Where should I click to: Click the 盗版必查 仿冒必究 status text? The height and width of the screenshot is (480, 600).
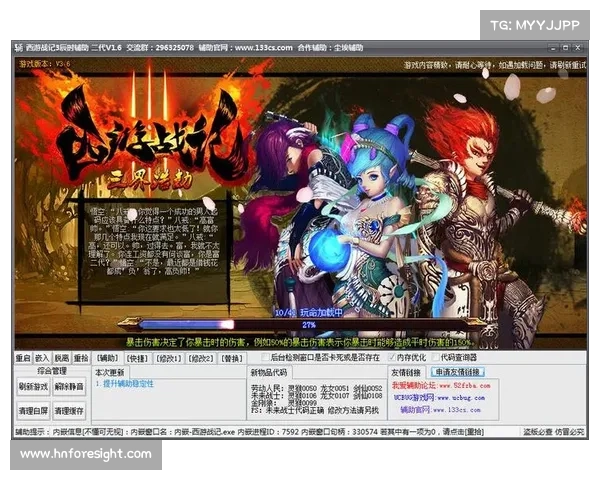tap(553, 432)
